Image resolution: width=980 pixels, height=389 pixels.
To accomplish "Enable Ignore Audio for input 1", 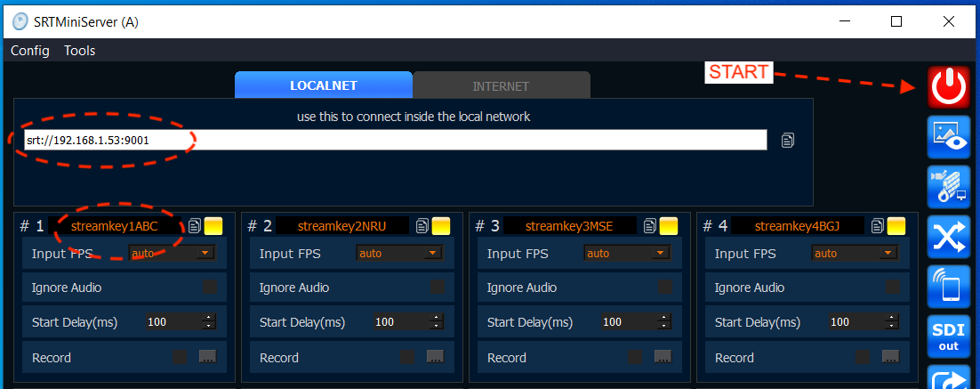I will (210, 287).
